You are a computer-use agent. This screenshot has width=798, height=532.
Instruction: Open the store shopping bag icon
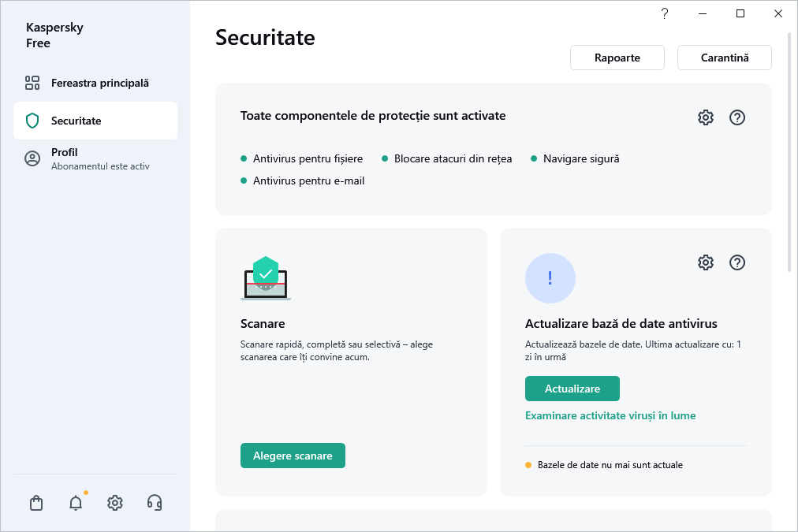click(36, 503)
